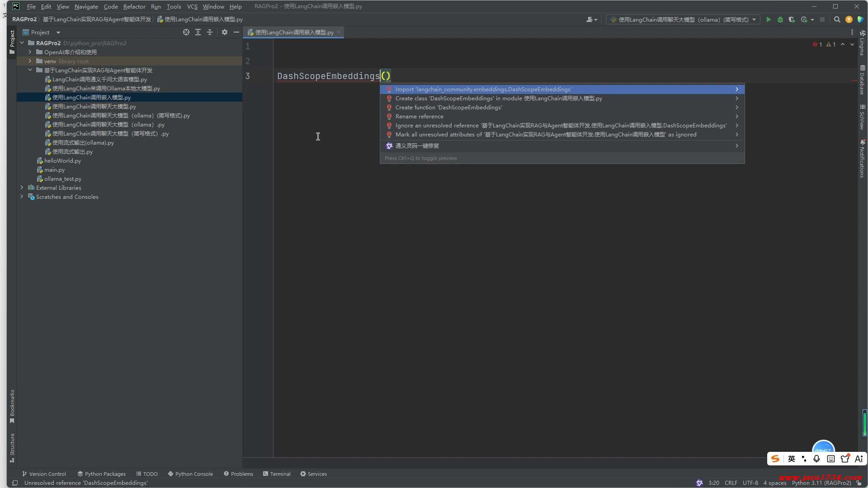
Task: Open main.py in the project tree
Action: (54, 170)
